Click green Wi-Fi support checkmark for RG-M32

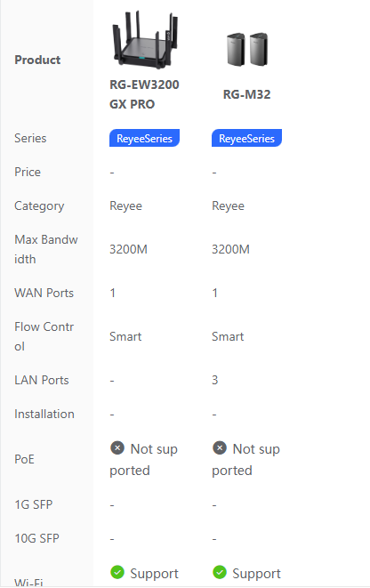[220, 572]
